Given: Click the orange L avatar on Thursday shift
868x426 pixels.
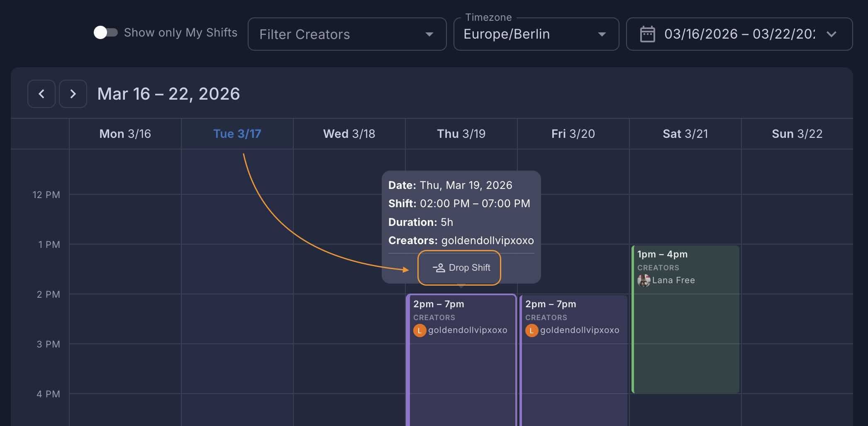Looking at the screenshot, I should pyautogui.click(x=419, y=331).
